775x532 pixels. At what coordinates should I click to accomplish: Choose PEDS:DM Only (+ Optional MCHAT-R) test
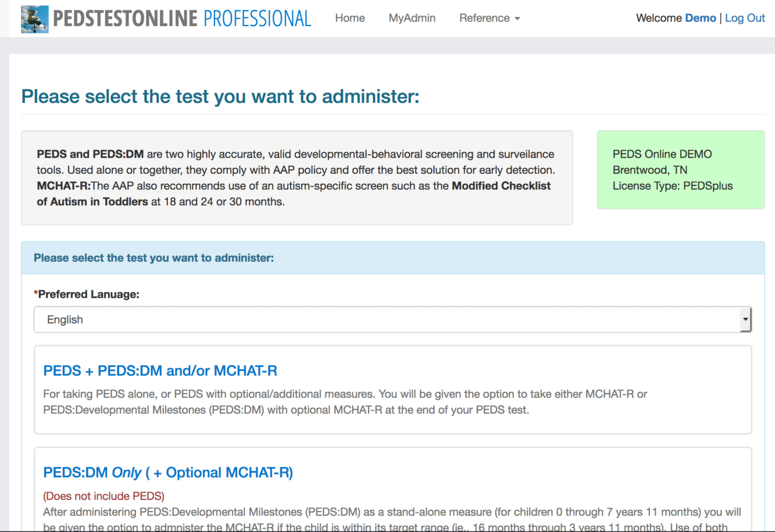coord(168,473)
